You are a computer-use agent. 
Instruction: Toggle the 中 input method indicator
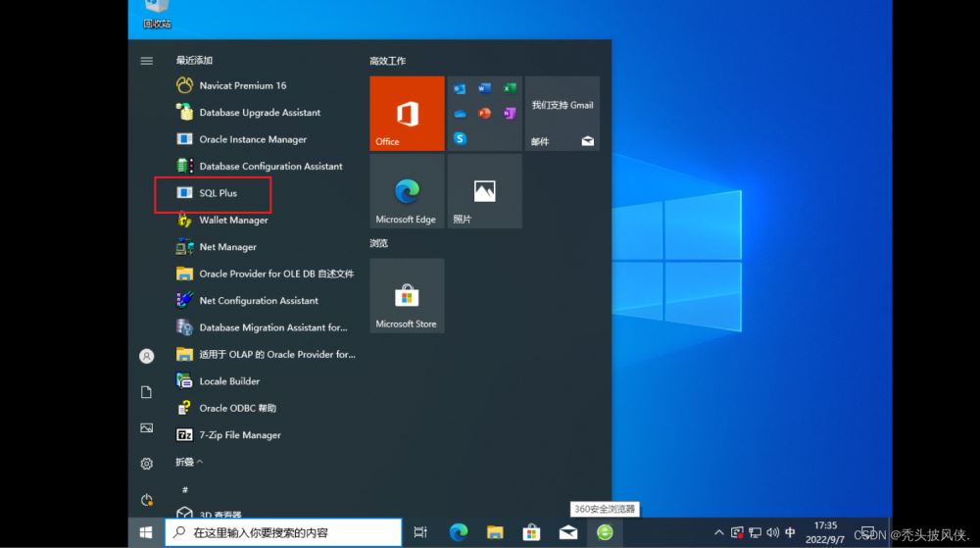[x=790, y=532]
